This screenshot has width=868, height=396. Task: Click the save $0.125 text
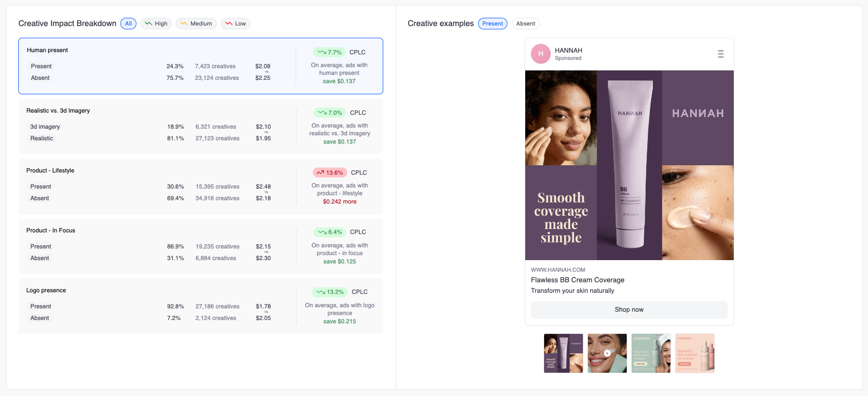[339, 261]
